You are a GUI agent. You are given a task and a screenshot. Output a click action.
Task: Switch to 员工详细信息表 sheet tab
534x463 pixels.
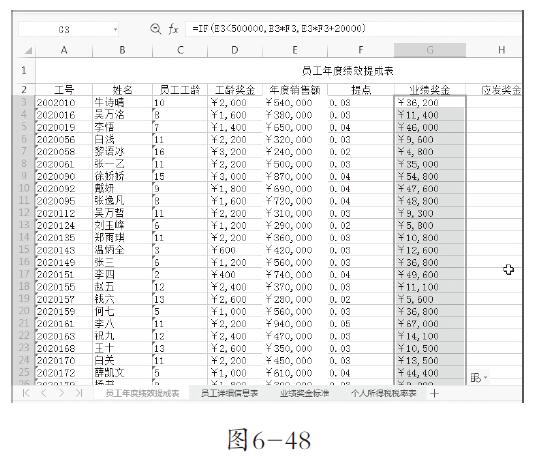click(x=229, y=393)
